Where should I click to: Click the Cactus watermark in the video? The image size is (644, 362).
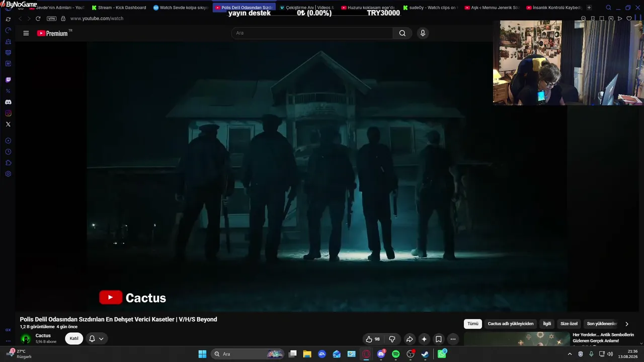coord(133,298)
